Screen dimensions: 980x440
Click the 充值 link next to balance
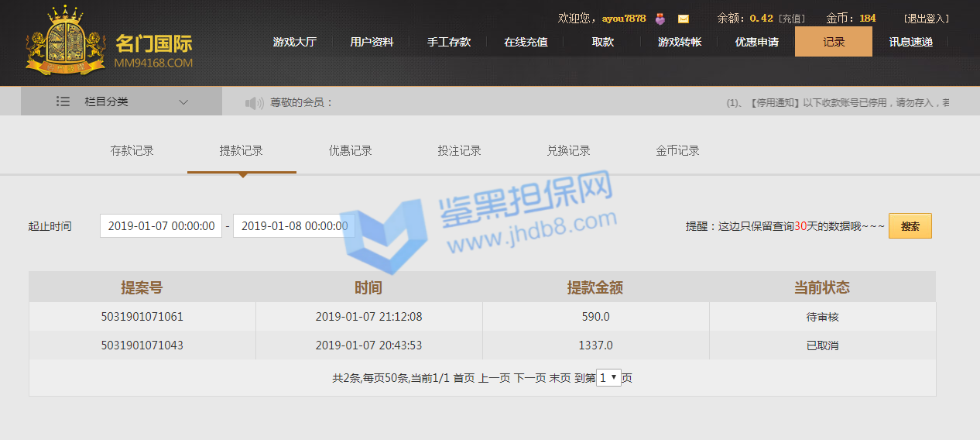(x=792, y=19)
